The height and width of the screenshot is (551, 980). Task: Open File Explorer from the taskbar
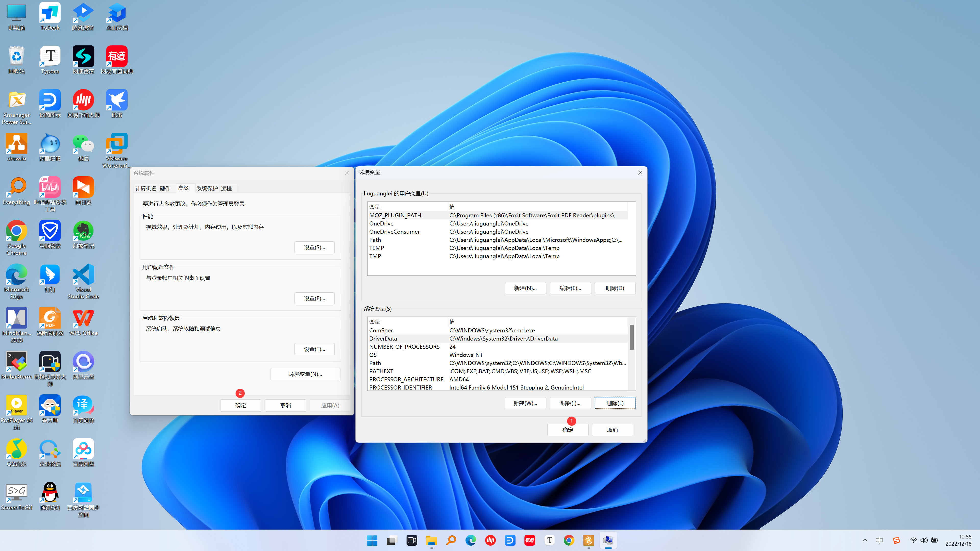(431, 540)
